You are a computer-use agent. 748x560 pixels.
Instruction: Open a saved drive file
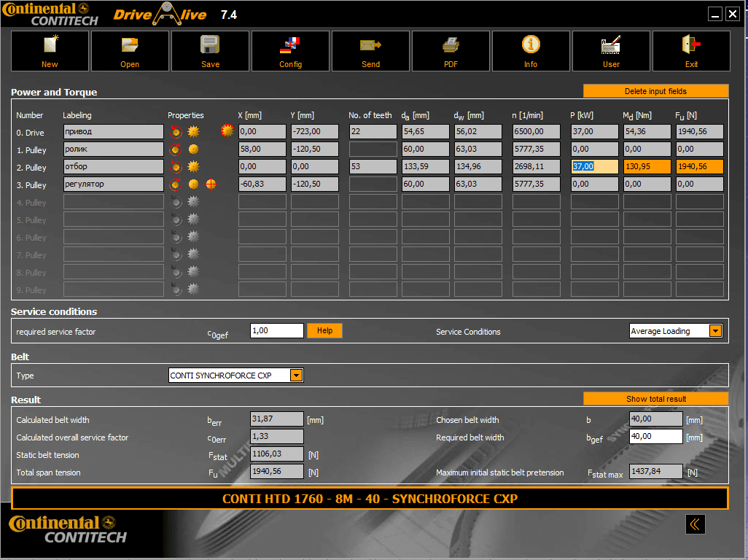[x=130, y=50]
